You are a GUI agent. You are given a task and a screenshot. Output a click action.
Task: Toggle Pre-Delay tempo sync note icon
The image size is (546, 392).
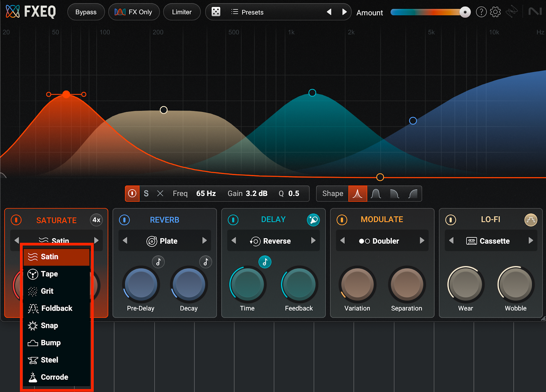pos(158,262)
